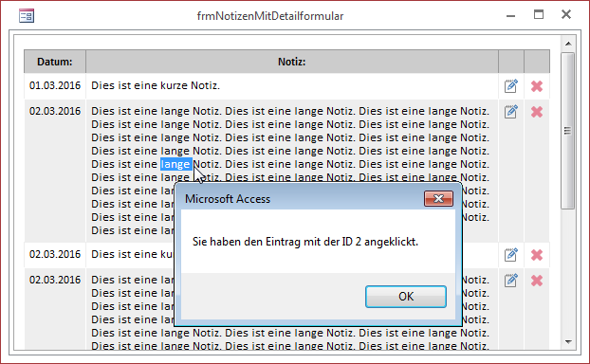
Task: Delete the last long note at the bottom of the list
Action: [x=537, y=281]
